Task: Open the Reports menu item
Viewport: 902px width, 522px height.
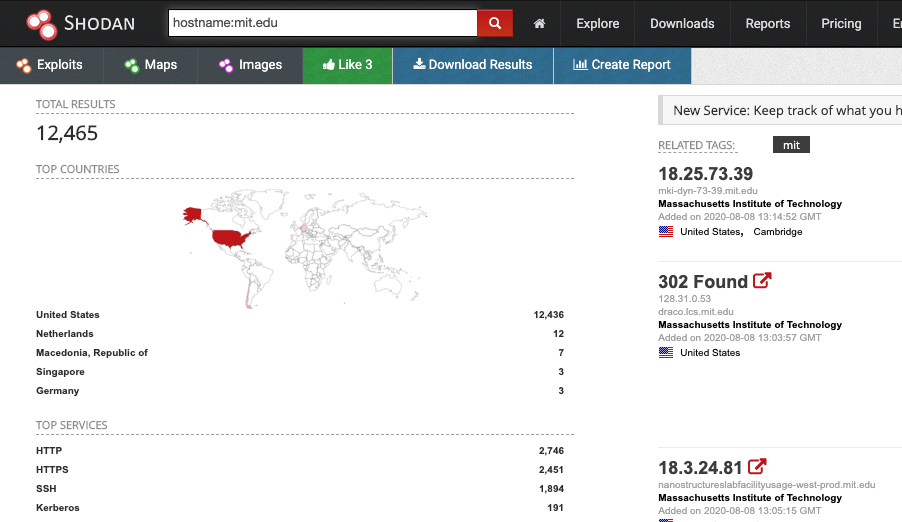Action: (768, 24)
